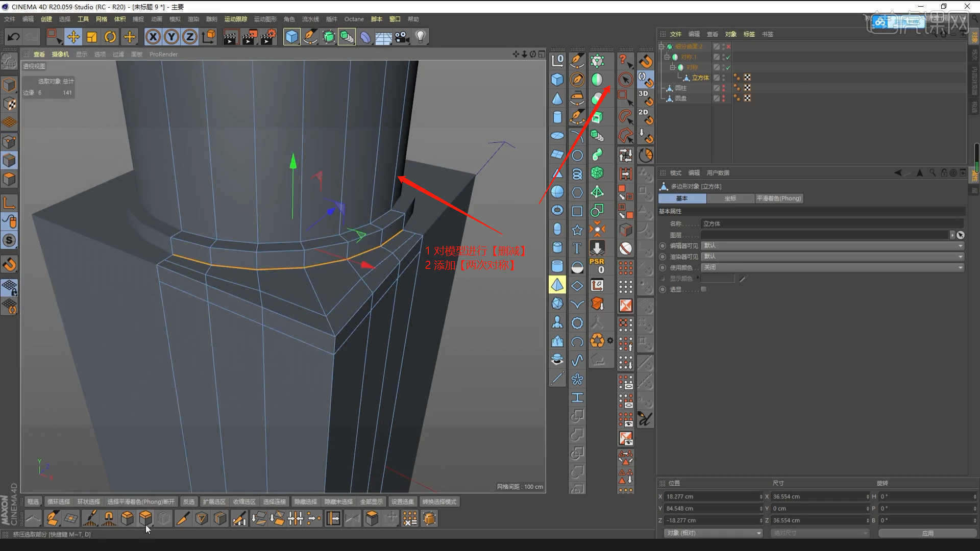Click the Sphere primitive icon in palette
Image resolution: width=980 pixels, height=551 pixels.
557,192
